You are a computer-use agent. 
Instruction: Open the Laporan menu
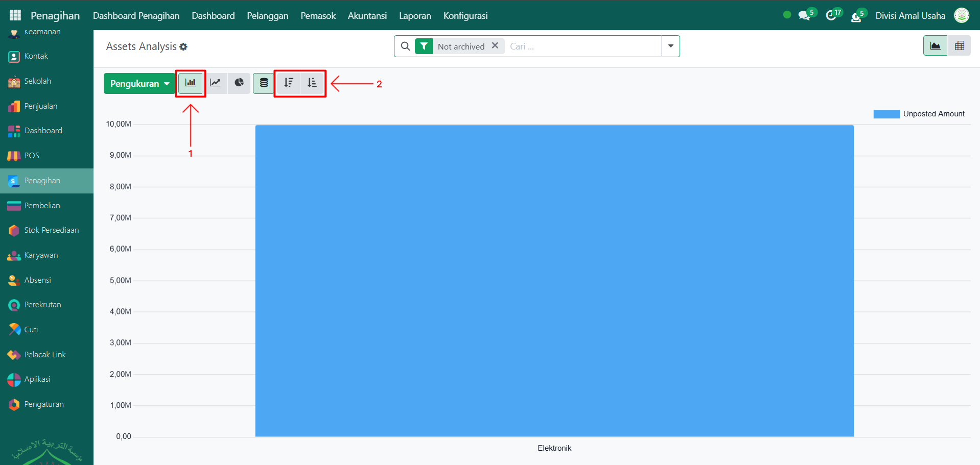(x=415, y=15)
